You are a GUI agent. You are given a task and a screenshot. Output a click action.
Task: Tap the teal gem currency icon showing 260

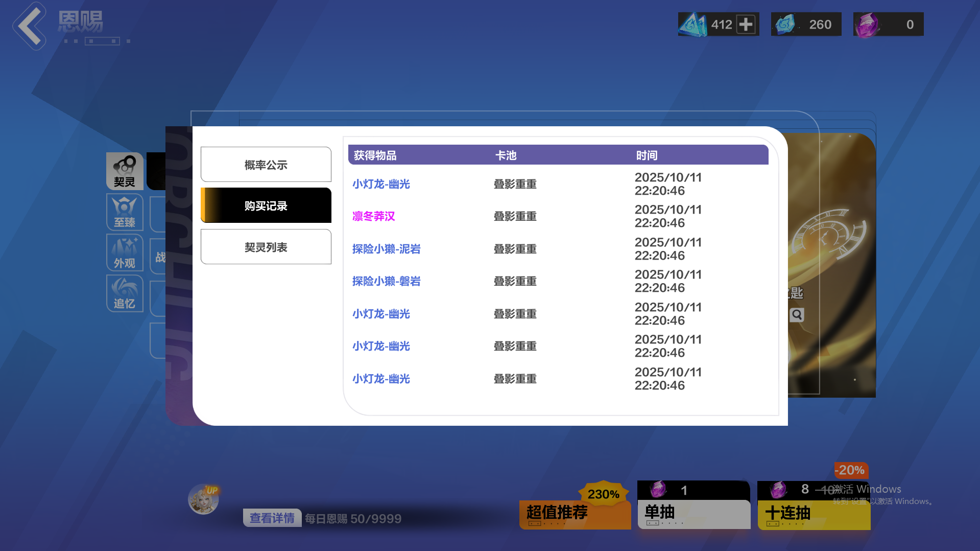[x=785, y=25]
